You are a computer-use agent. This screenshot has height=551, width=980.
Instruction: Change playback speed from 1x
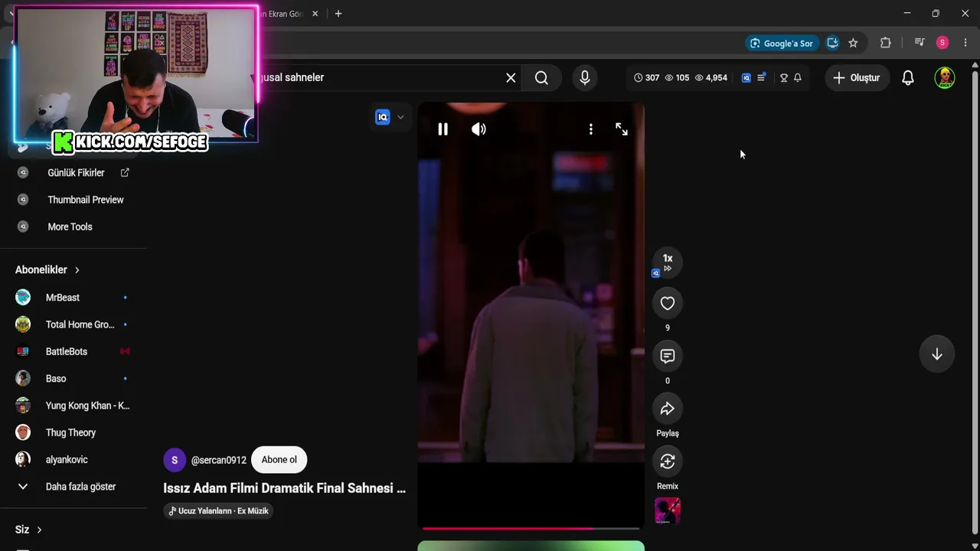[668, 262]
